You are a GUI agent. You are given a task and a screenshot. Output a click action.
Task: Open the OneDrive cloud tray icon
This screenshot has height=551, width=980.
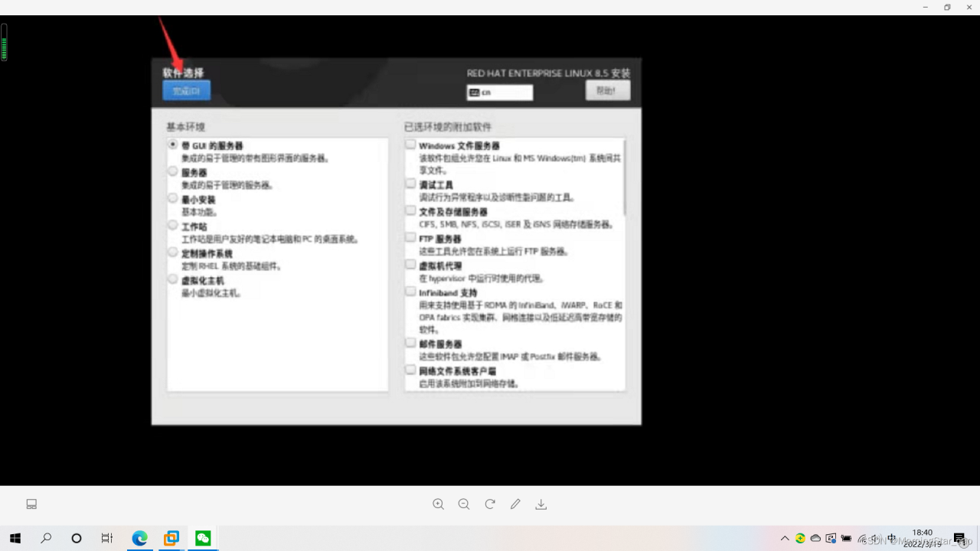[815, 538]
